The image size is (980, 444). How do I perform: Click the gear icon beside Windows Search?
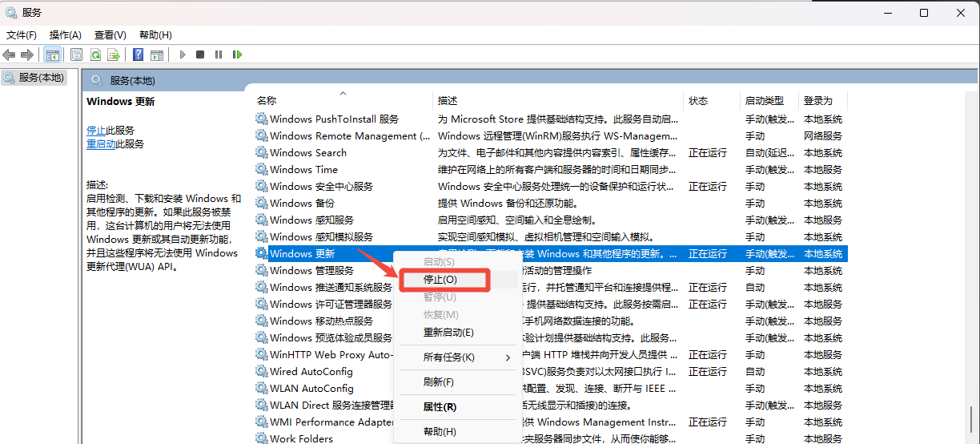pyautogui.click(x=262, y=152)
